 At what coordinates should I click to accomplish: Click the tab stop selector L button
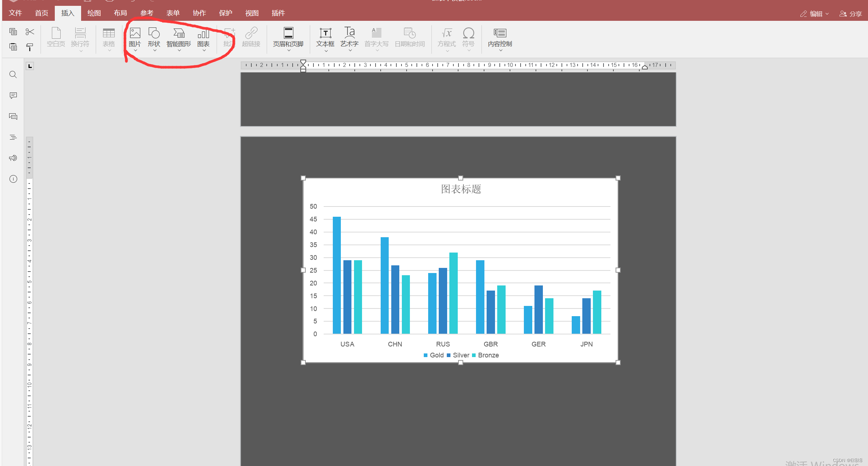30,66
